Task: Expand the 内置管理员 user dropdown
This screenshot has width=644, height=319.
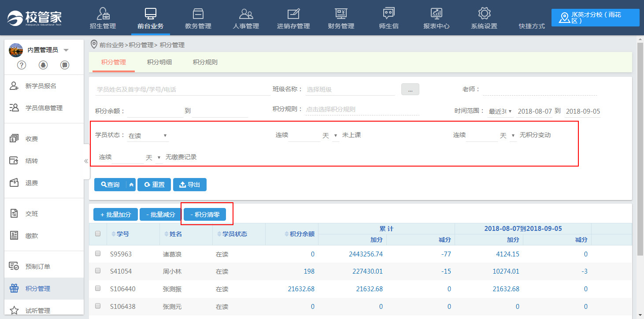Action: (66, 50)
